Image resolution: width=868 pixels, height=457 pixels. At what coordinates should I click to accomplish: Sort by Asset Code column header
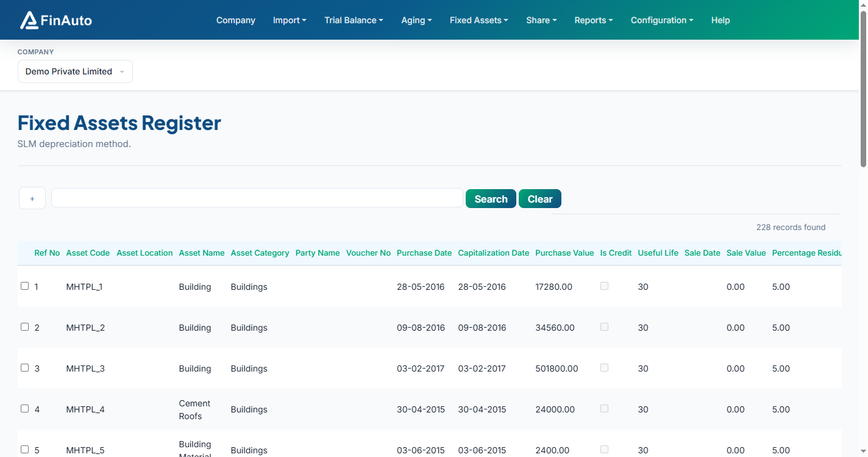point(88,253)
